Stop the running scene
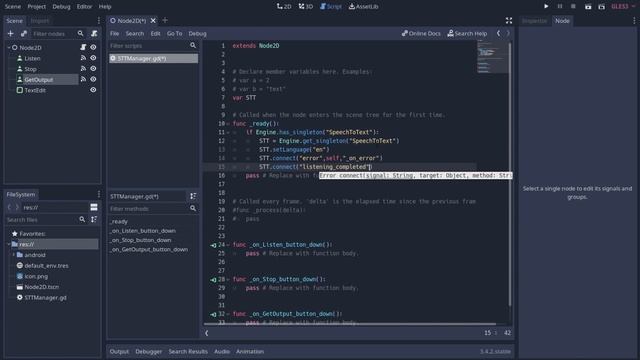This screenshot has width=640, height=360. coord(573,7)
